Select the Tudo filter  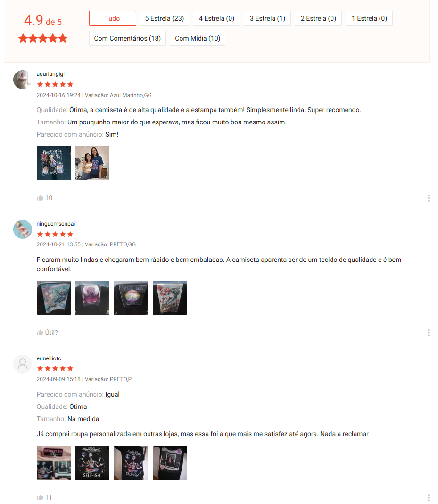point(112,18)
